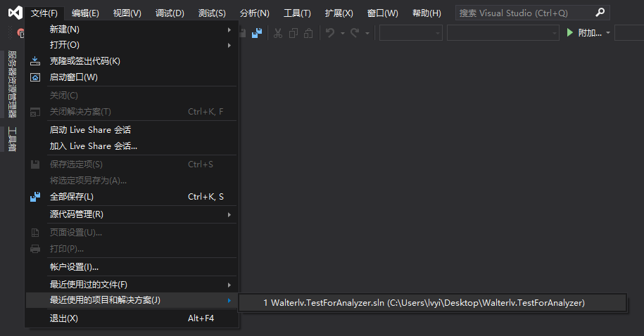This screenshot has width=644, height=336.
Task: Expand the 新建(N) submenu
Action: pos(229,30)
